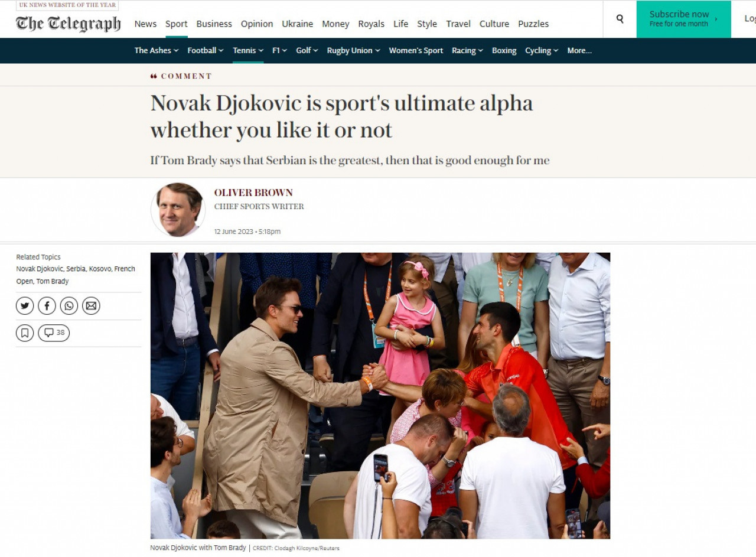Show More sport sections
Screen dimensions: 756x557
click(x=579, y=51)
